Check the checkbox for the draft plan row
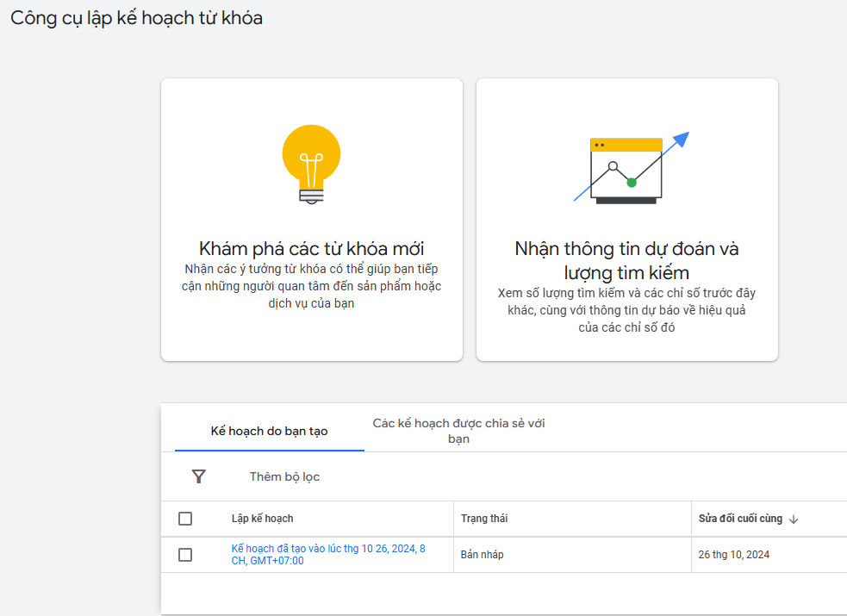 coord(184,554)
